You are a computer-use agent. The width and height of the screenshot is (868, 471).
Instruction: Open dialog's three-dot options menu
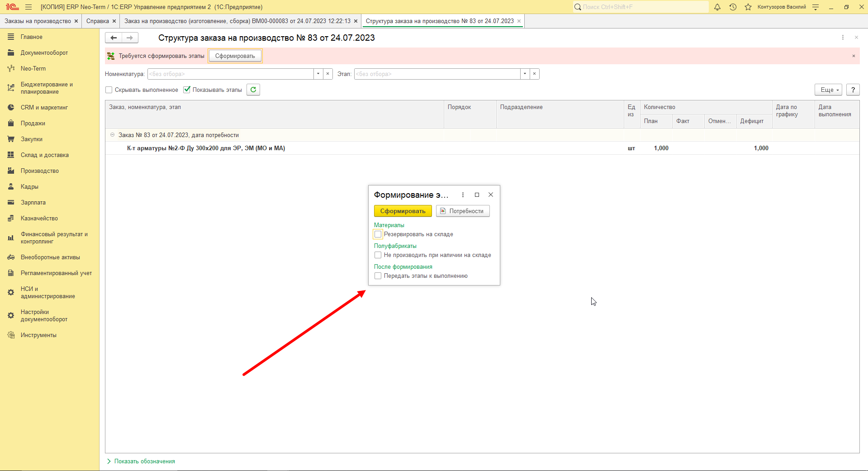pos(463,195)
